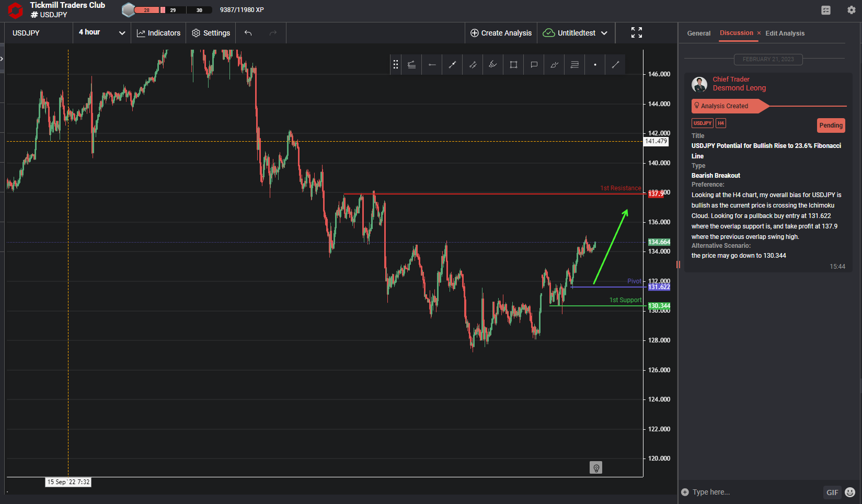Click the 134.664 current price label
This screenshot has height=504, width=862.
(x=659, y=242)
